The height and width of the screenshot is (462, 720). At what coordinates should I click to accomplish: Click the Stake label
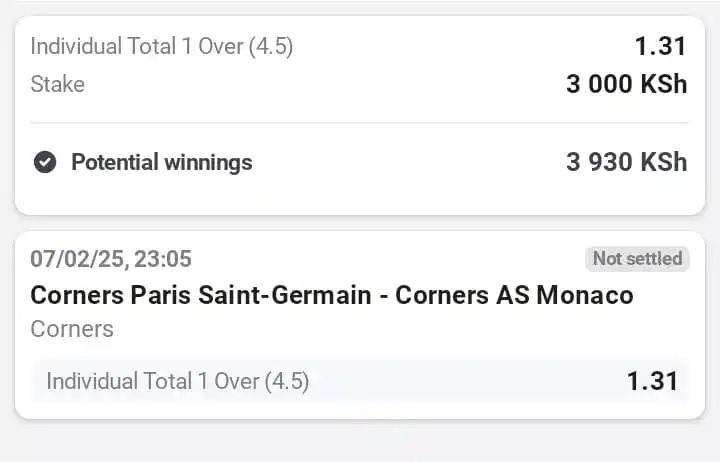click(x=57, y=84)
